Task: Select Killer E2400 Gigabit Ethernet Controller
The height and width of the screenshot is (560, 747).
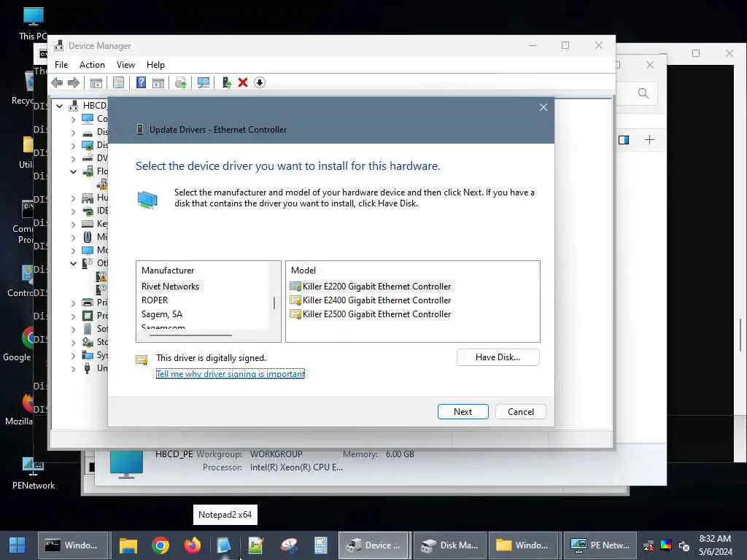Action: tap(370, 300)
